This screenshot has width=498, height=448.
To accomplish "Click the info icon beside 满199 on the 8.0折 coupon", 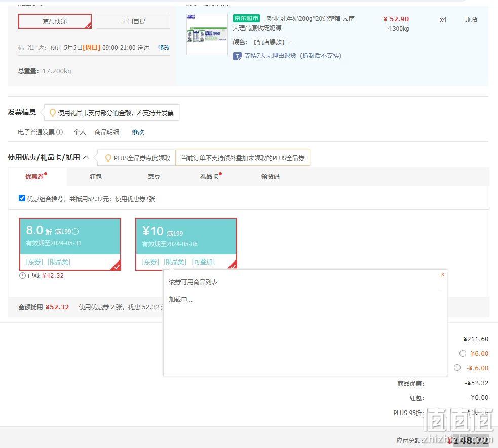I will tap(75, 231).
